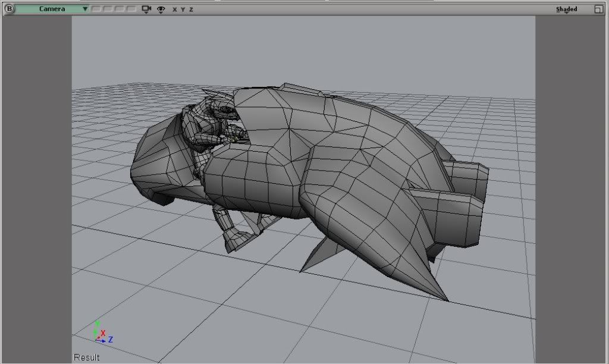Click the viewport B letter button

8,8
